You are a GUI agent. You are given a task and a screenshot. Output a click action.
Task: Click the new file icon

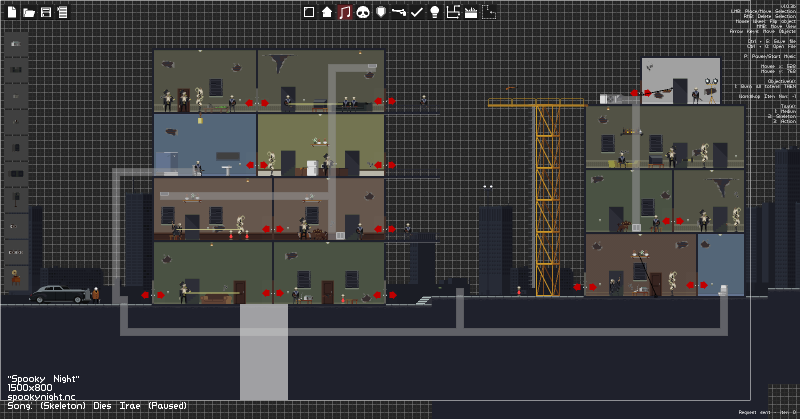[x=12, y=12]
